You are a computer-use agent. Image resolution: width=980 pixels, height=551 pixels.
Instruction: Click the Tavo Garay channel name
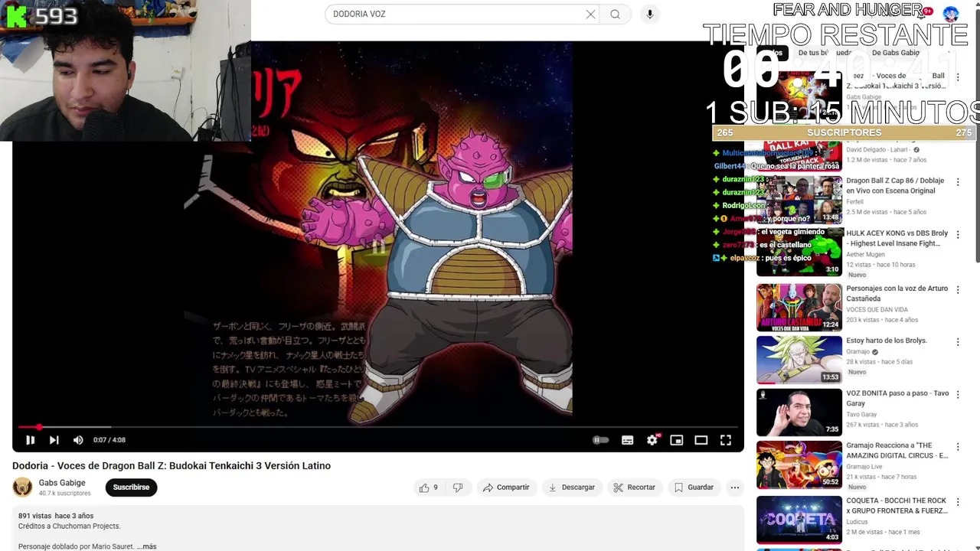click(x=861, y=415)
